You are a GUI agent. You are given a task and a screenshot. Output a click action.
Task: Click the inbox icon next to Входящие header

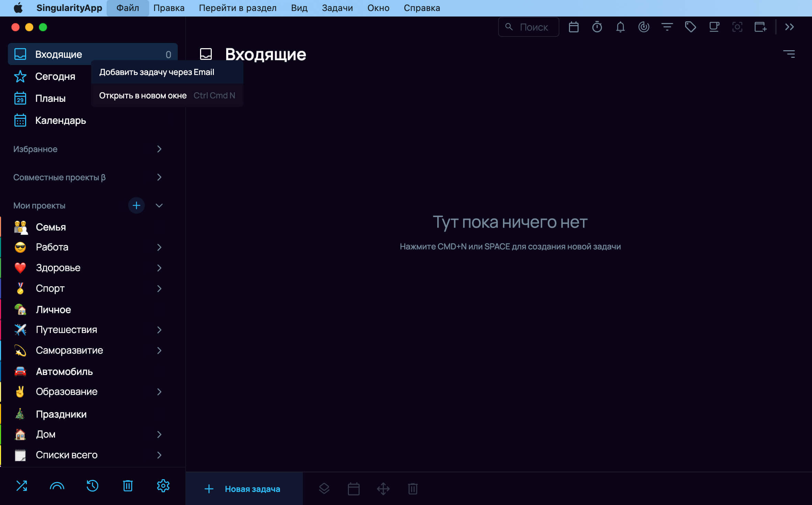pyautogui.click(x=206, y=54)
